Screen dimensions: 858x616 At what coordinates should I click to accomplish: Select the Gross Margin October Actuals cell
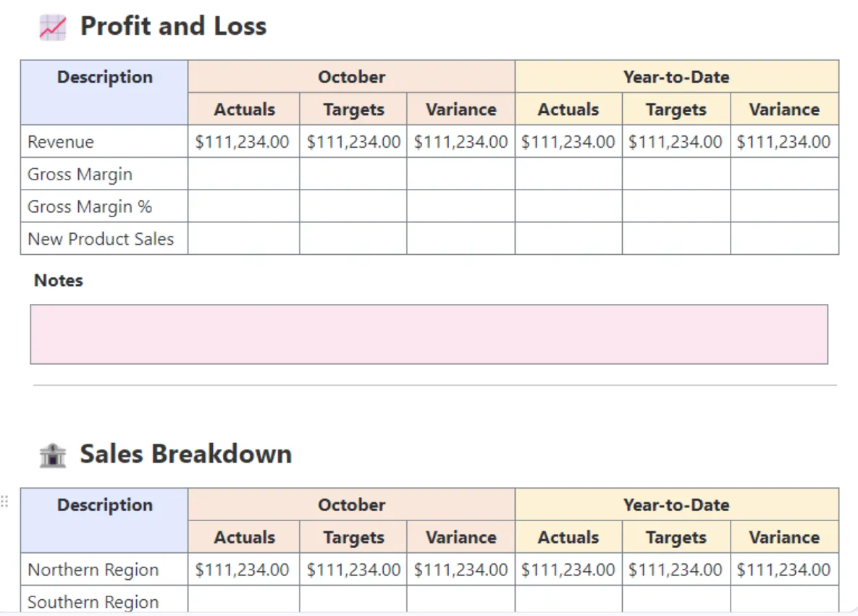point(243,174)
